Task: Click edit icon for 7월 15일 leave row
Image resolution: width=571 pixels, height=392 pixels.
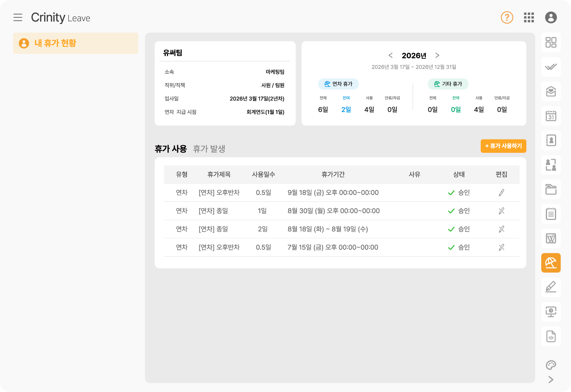Action: click(x=501, y=247)
